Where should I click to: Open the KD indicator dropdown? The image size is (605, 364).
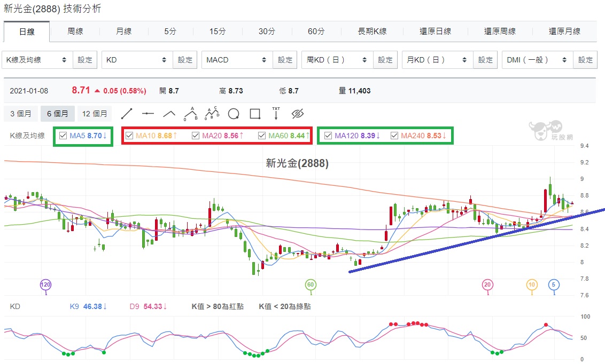137,60
